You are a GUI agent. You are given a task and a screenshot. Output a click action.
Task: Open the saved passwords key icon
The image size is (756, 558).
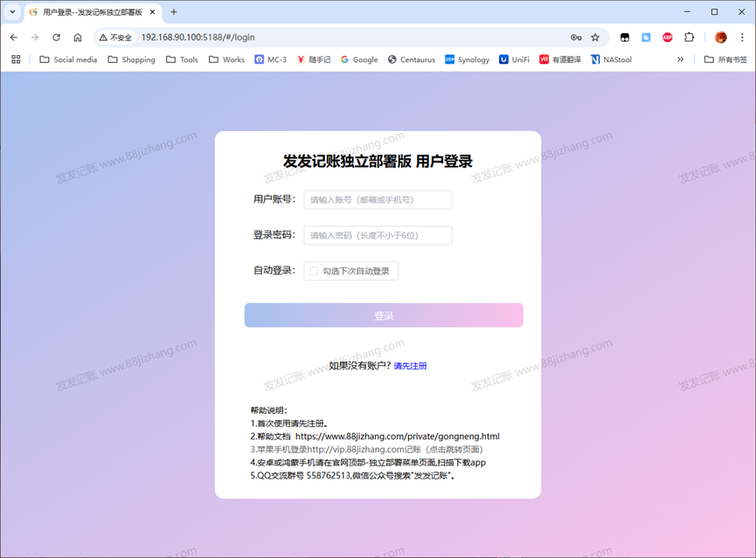576,37
